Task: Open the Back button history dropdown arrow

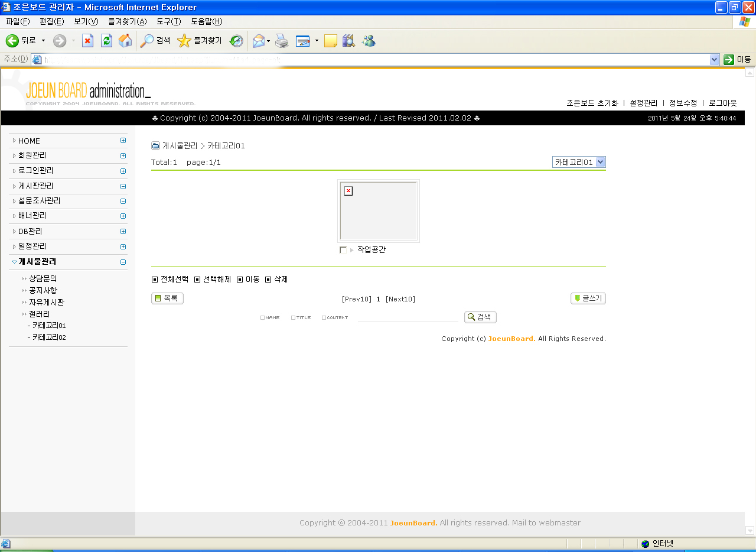Action: click(43, 41)
